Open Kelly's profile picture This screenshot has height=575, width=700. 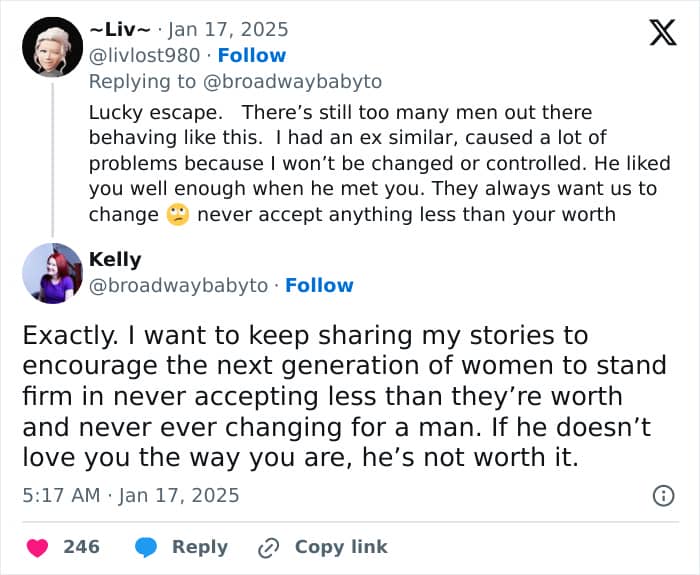pos(52,273)
